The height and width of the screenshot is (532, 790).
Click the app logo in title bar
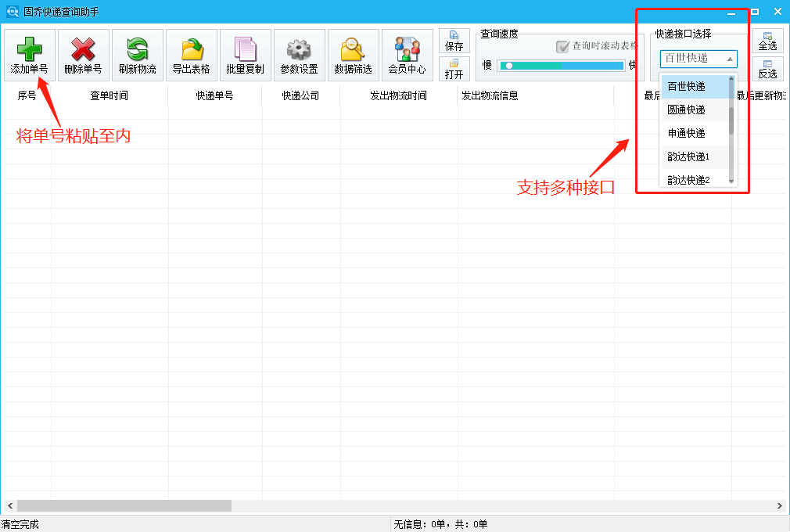pyautogui.click(x=12, y=11)
